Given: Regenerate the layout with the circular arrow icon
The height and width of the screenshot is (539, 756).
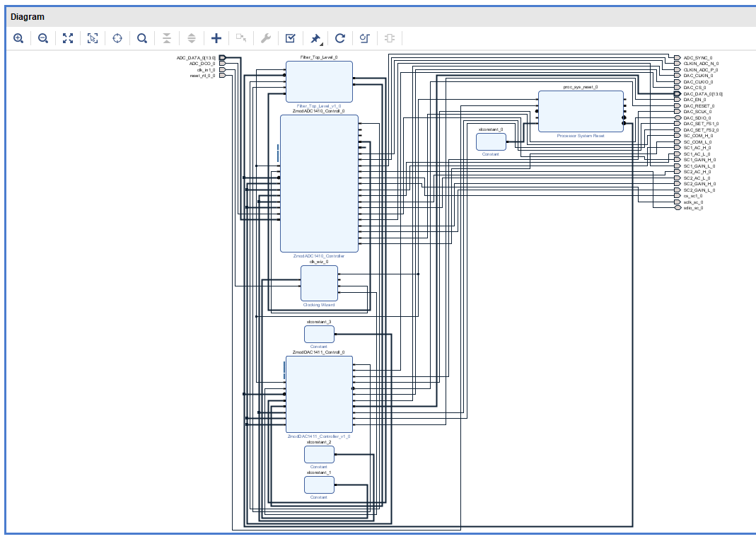Looking at the screenshot, I should pos(340,38).
